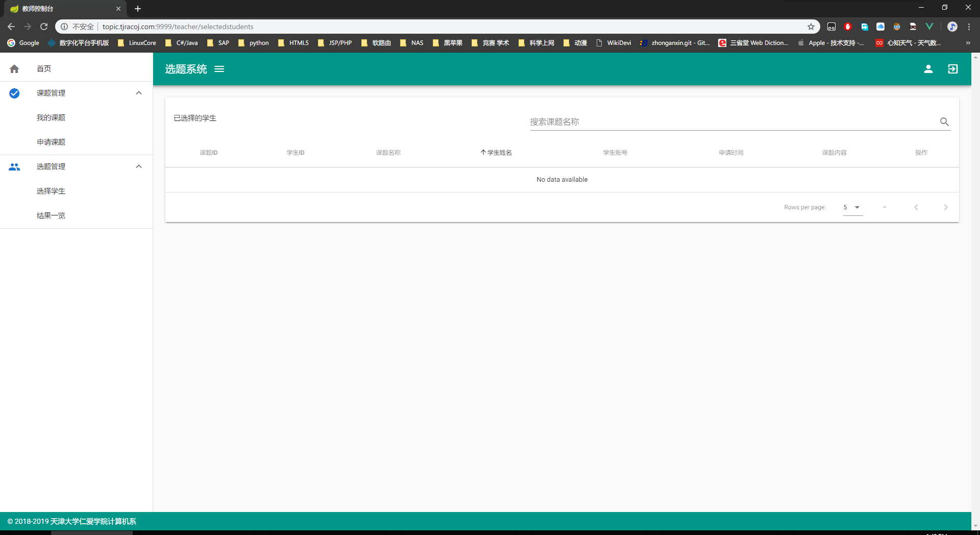
Task: Open the NAS bookmark folder
Action: (412, 43)
